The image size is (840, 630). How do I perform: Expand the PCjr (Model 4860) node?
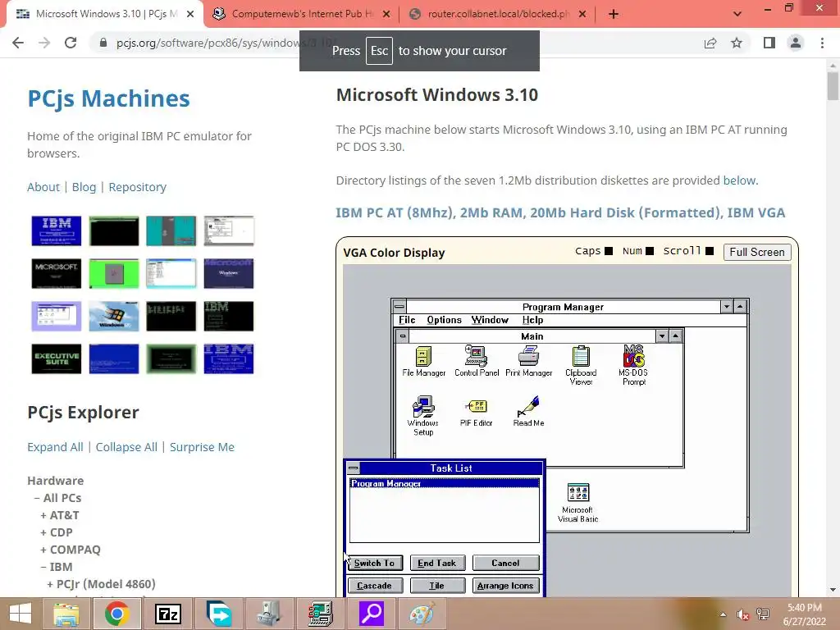point(50,584)
